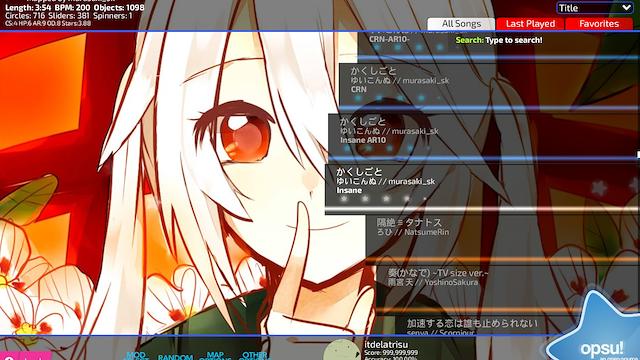Open the Favorites tab
The width and height of the screenshot is (640, 360).
[x=599, y=24]
